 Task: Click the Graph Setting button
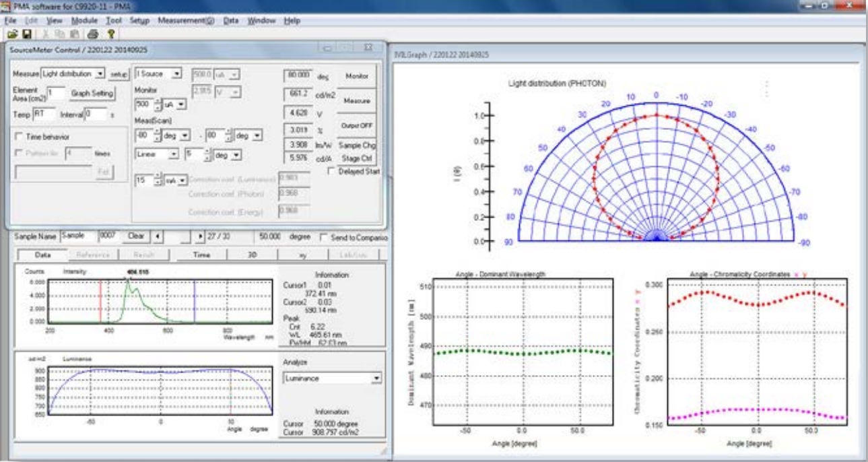point(93,93)
